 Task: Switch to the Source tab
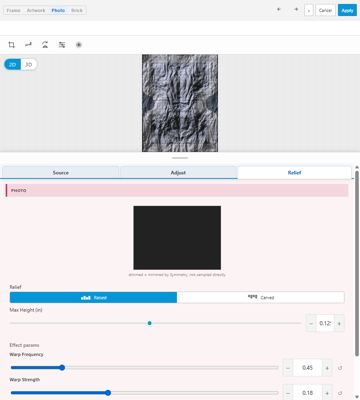click(61, 173)
